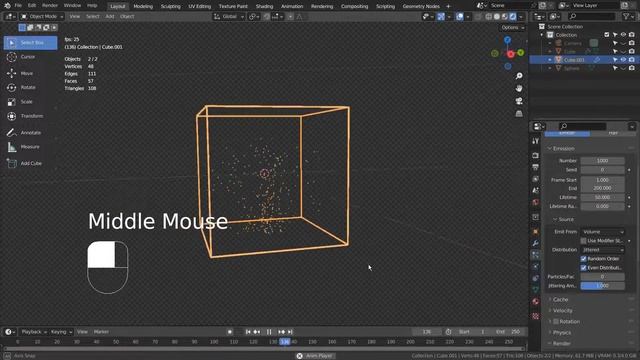
Task: Open the Object properties orange square tab
Action: click(536, 232)
